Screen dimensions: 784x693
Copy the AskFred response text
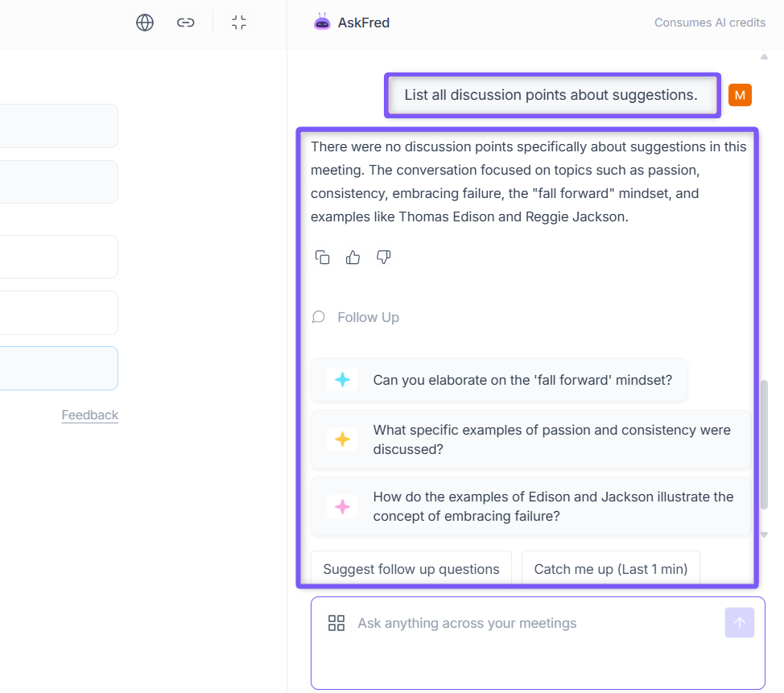tap(323, 258)
